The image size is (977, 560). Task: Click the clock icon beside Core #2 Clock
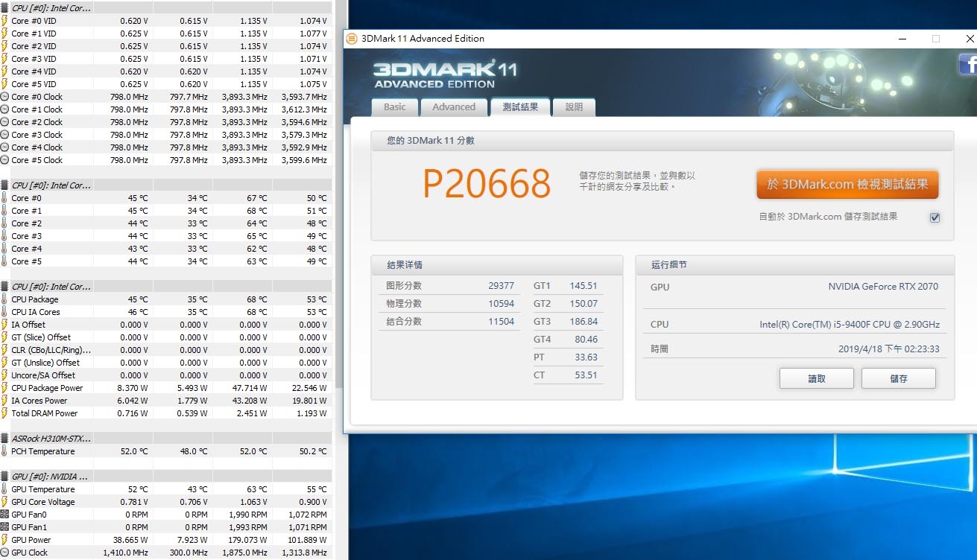[4, 122]
